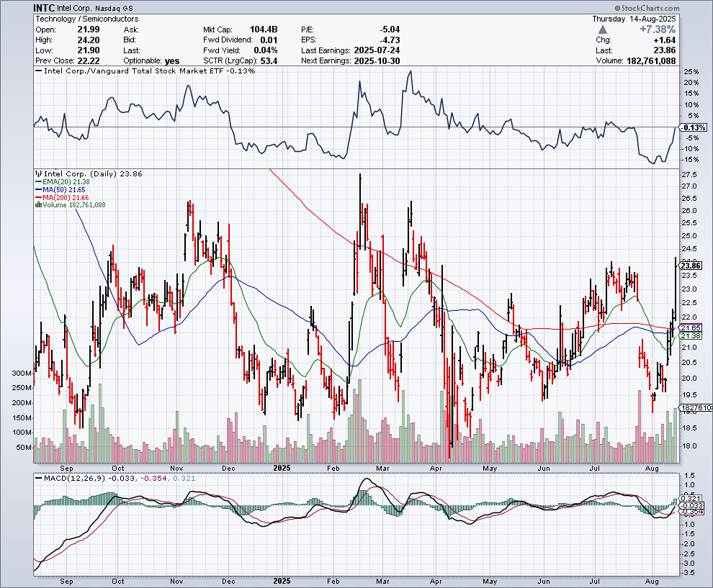Select the High value 24.20
This screenshot has height=588, width=713.
88,40
